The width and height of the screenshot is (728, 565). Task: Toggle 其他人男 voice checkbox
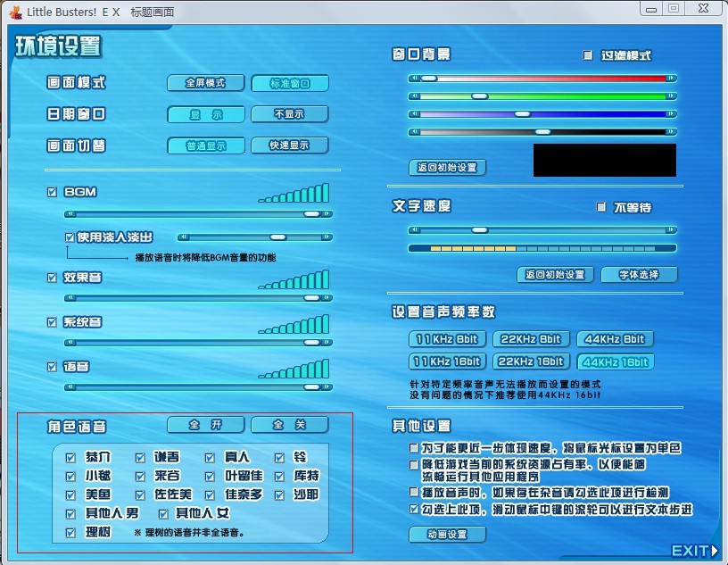[x=70, y=513]
